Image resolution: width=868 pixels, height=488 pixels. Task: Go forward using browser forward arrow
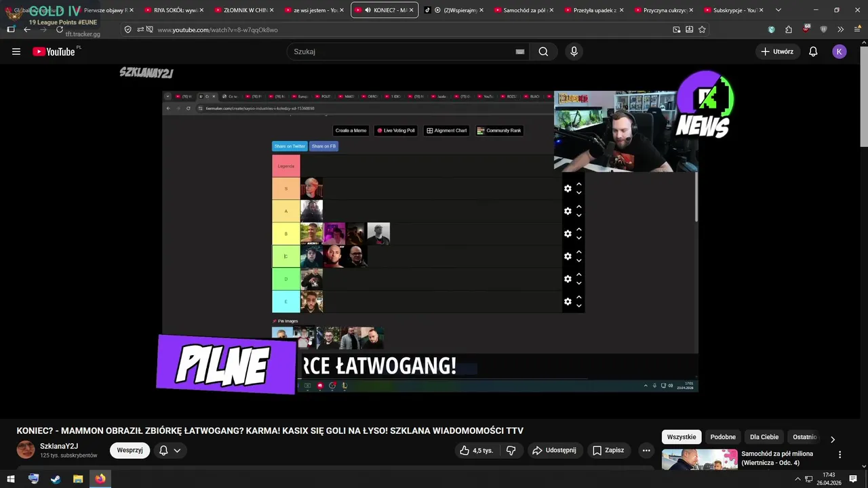click(x=43, y=30)
